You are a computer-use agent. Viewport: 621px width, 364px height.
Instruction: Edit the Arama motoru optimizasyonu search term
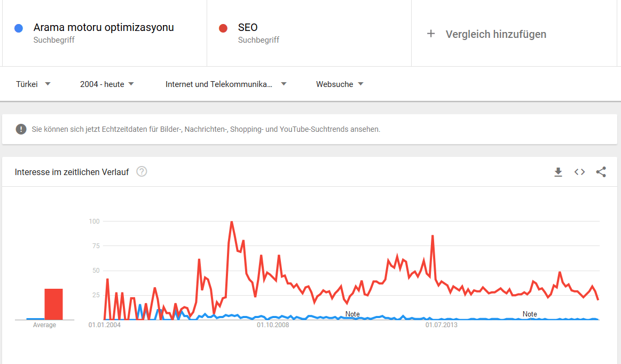coord(104,27)
